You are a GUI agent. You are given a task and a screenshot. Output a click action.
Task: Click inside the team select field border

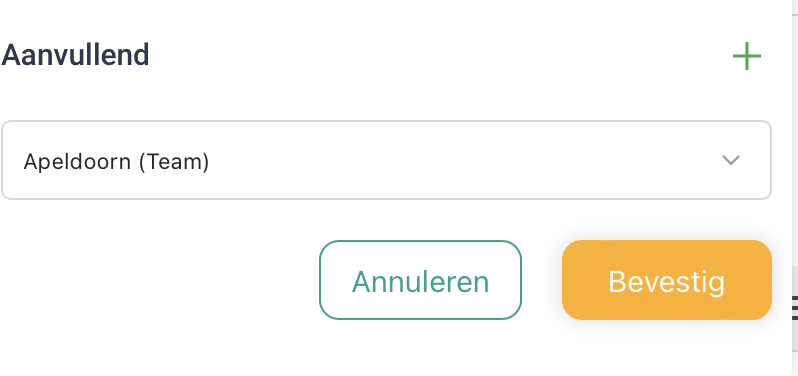point(386,160)
